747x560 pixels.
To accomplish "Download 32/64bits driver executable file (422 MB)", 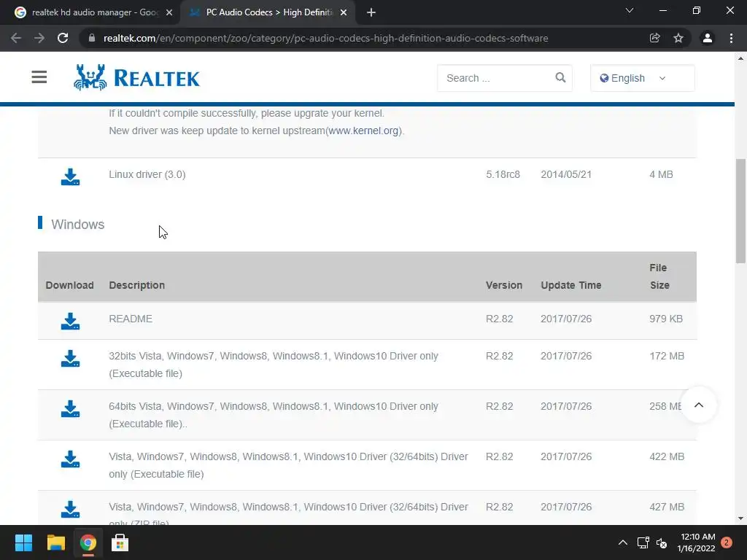I will pos(70,459).
